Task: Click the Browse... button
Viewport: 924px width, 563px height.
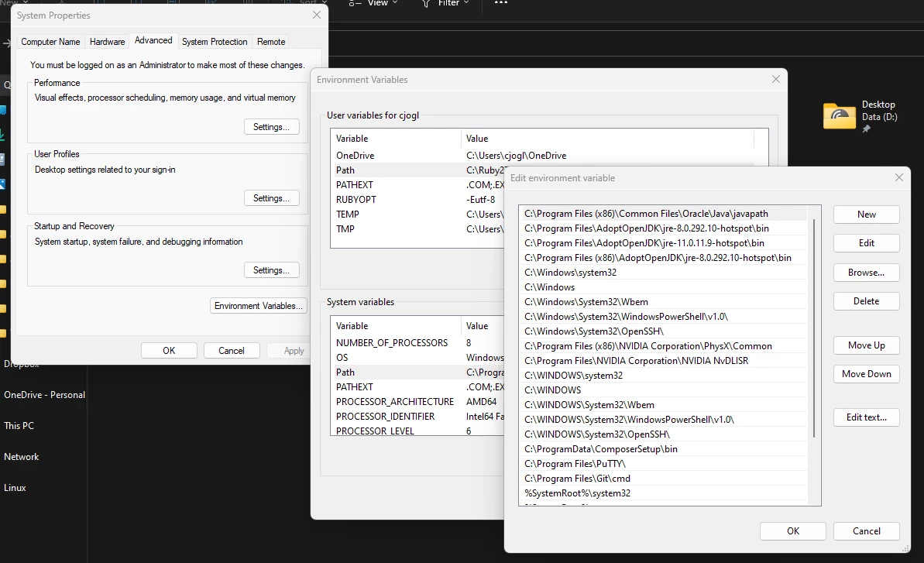Action: 866,273
